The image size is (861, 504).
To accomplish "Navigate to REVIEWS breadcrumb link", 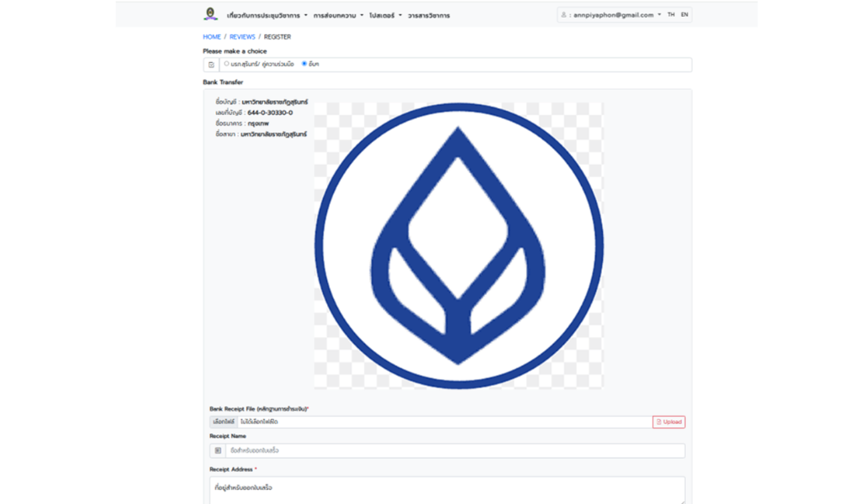I will coord(242,37).
